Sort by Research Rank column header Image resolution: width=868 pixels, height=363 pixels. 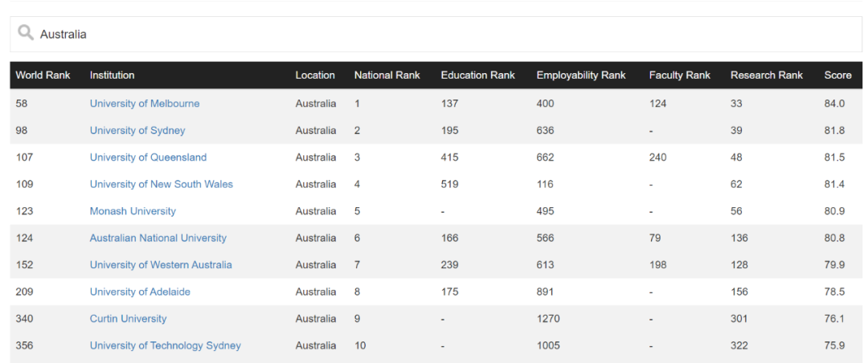click(x=766, y=75)
